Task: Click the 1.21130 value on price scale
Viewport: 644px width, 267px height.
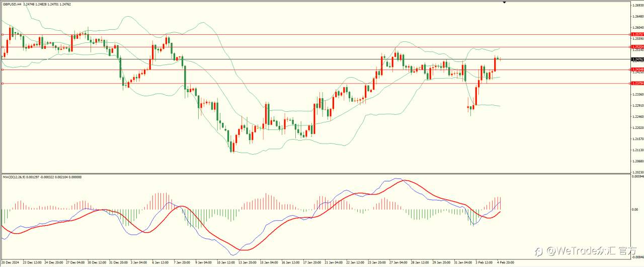Action: (638, 150)
